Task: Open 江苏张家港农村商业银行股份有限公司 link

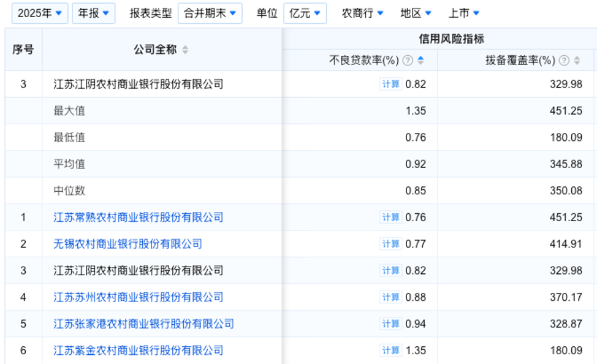Action: (143, 324)
